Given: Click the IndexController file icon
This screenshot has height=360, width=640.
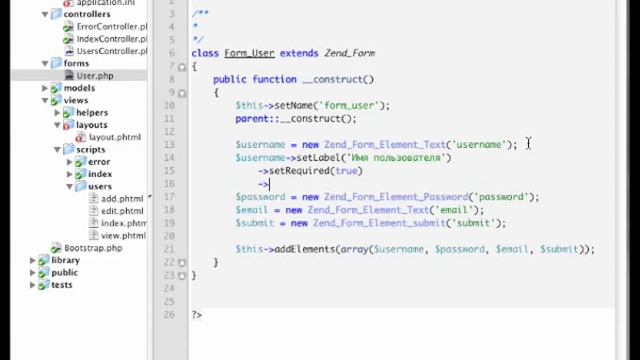Looking at the screenshot, I should coord(69,39).
